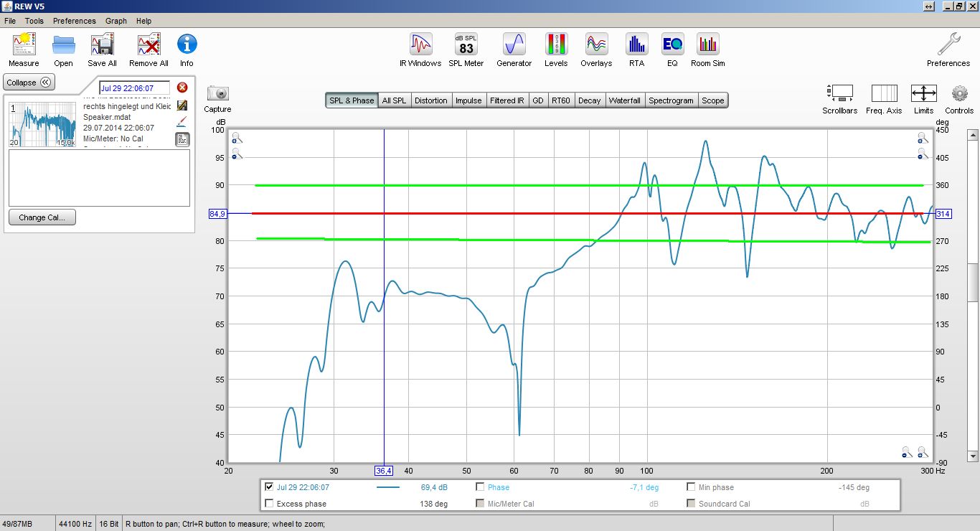980x531 pixels.
Task: Open the SPL Meter showing 83
Action: point(466,50)
